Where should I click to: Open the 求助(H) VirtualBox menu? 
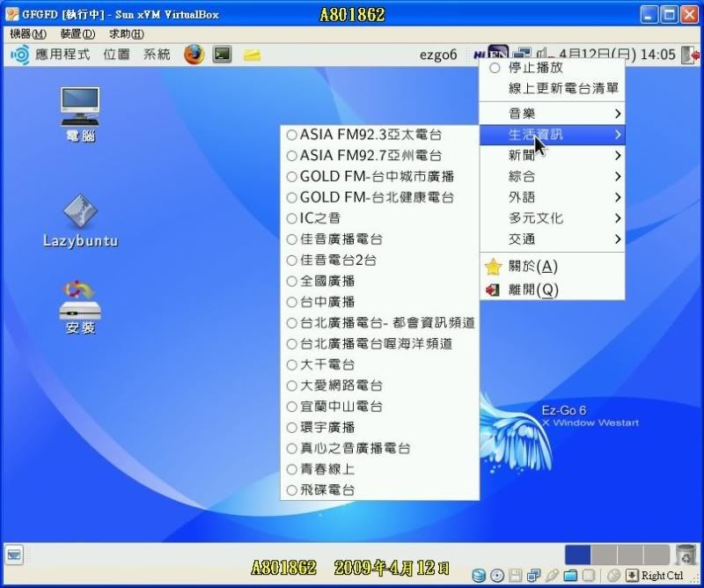pyautogui.click(x=126, y=34)
